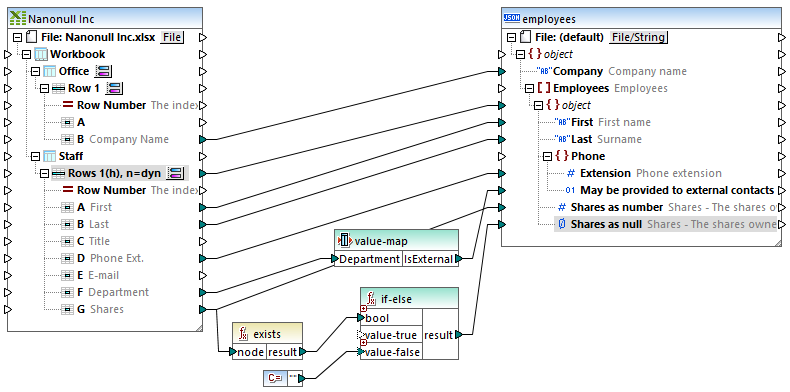Collapse the Row 1 node
The height and width of the screenshot is (392, 790).
point(44,88)
